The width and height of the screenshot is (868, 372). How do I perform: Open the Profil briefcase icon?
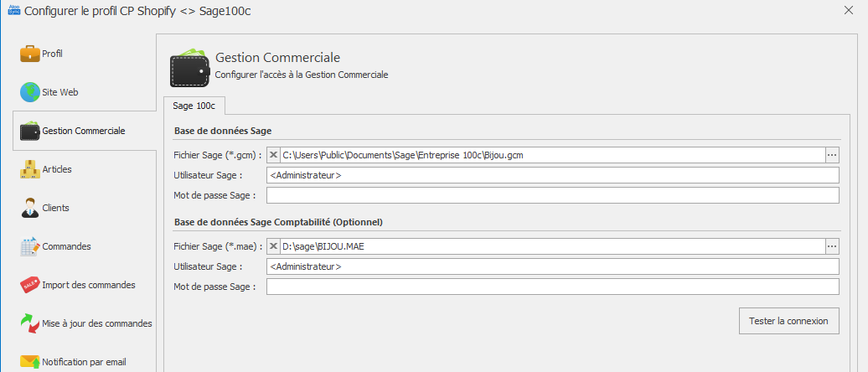[30, 54]
